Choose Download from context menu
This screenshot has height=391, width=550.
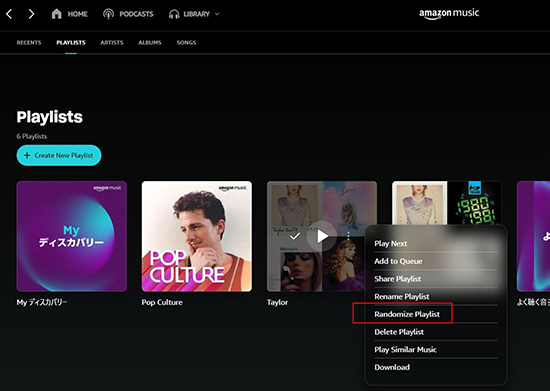point(436,367)
